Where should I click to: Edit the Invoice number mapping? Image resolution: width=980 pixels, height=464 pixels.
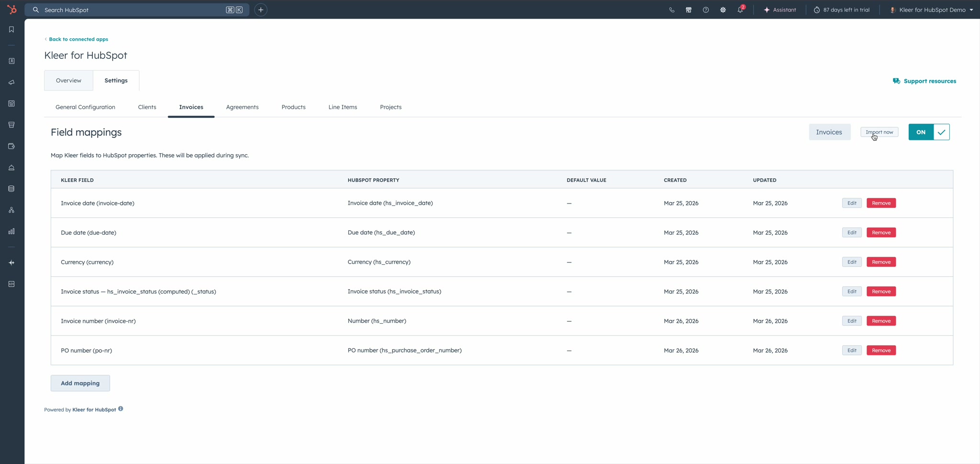[x=852, y=321]
